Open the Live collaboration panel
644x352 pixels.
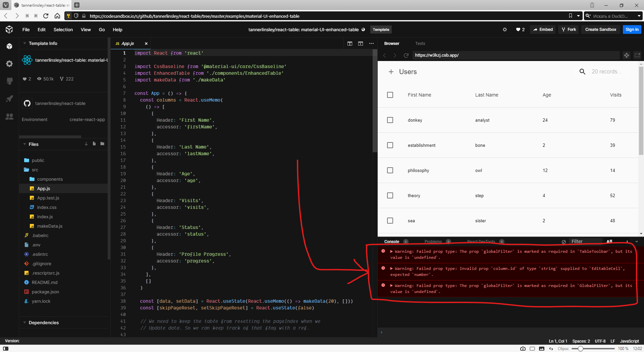9,116
